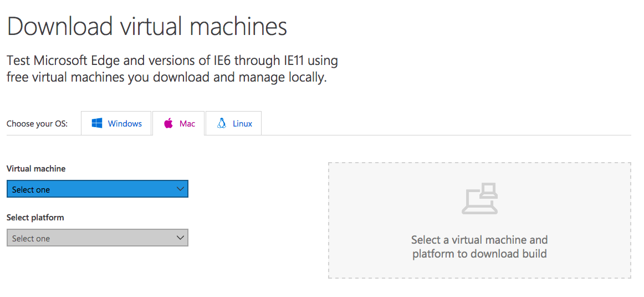Click the "Choose your OS:" label
The image size is (644, 297).
pos(37,123)
